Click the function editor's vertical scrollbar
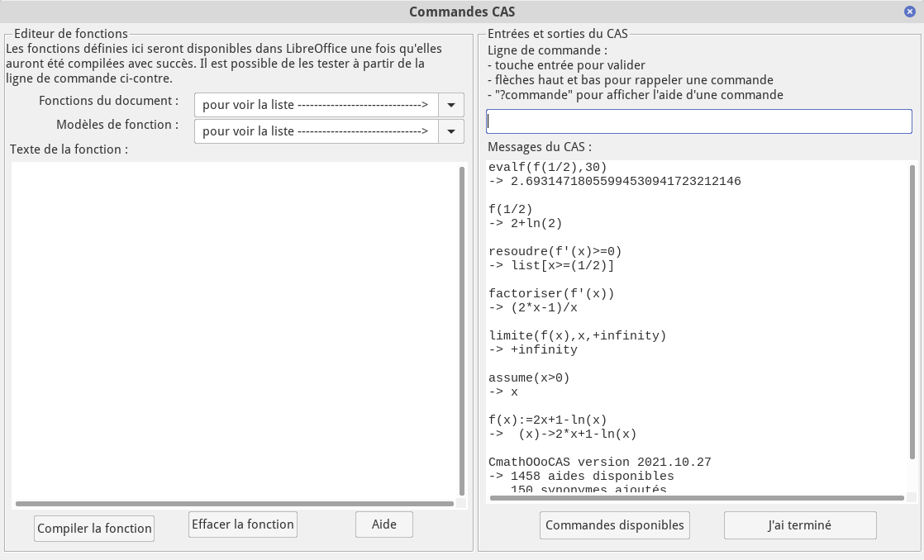Image resolution: width=924 pixels, height=560 pixels. tap(462, 330)
